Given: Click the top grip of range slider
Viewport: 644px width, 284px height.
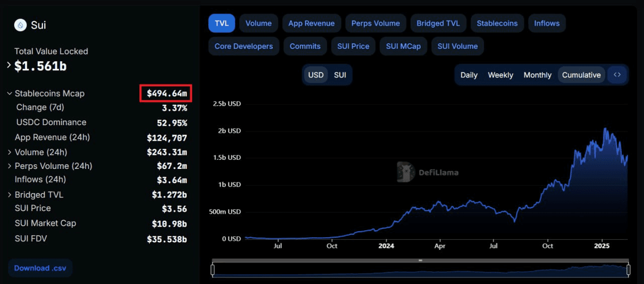Looking at the screenshot, I should (x=421, y=260).
